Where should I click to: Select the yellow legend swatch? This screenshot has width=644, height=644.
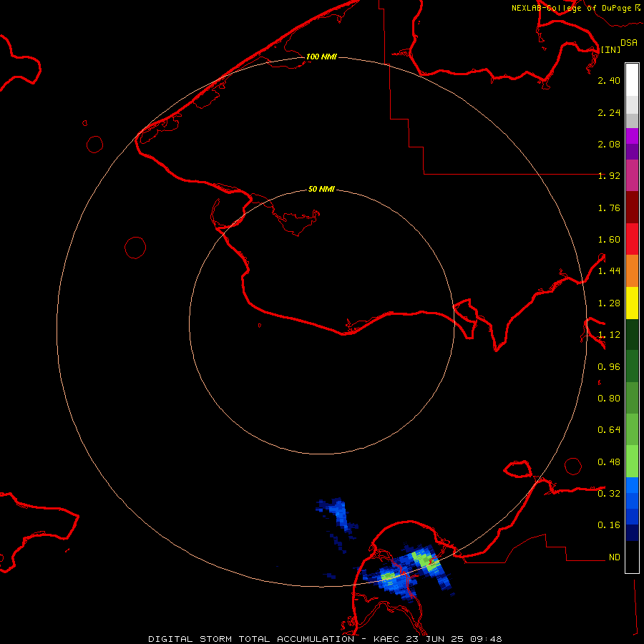click(632, 303)
